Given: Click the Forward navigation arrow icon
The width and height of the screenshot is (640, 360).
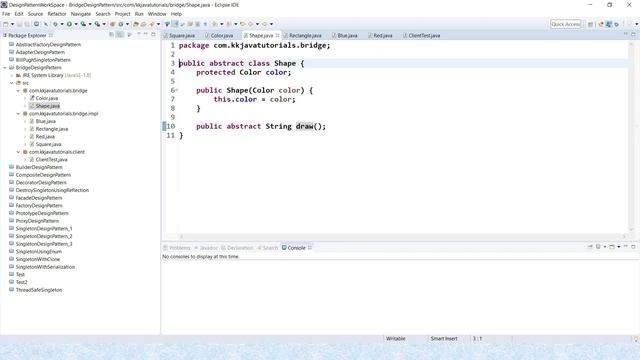Looking at the screenshot, I should pyautogui.click(x=264, y=24).
